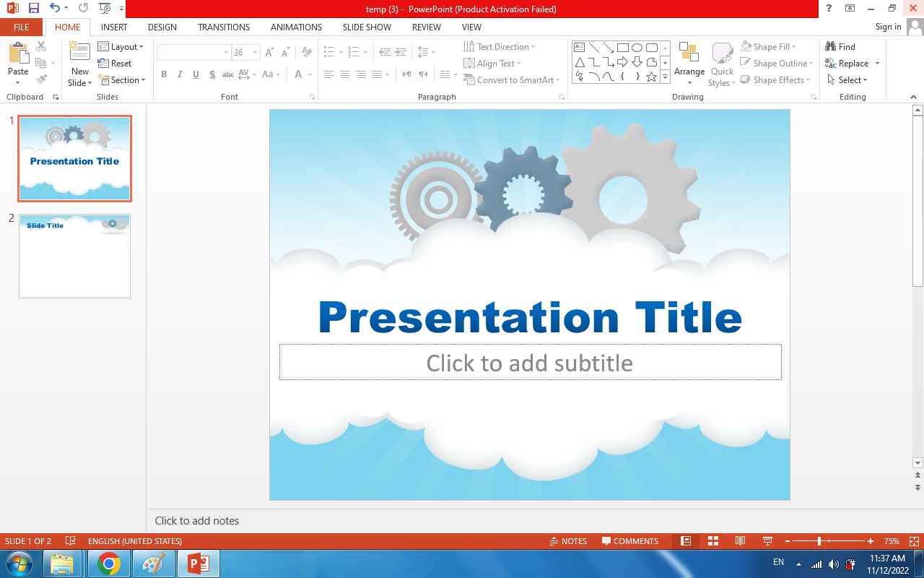Image resolution: width=924 pixels, height=578 pixels.
Task: Switch to Slide Sorter view icon
Action: [712, 541]
